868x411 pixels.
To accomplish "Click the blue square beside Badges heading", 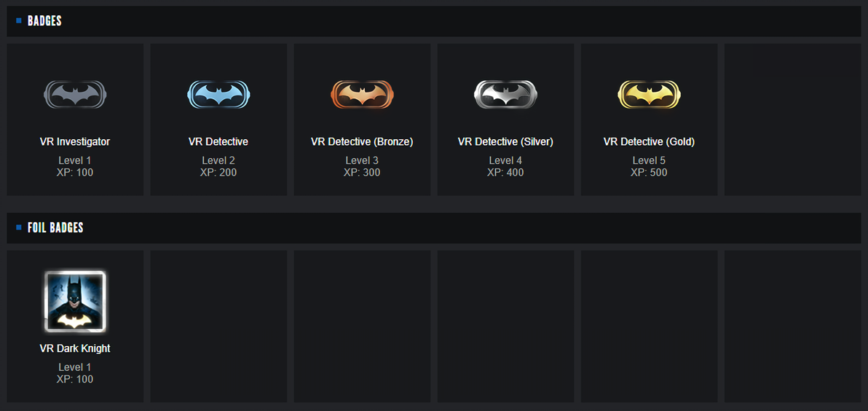I will coord(19,21).
